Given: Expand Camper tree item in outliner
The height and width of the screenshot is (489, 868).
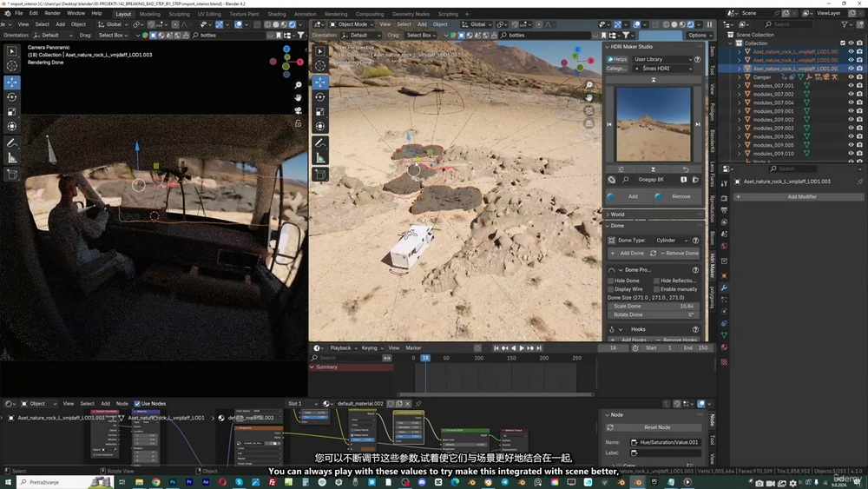Looking at the screenshot, I should [739, 77].
